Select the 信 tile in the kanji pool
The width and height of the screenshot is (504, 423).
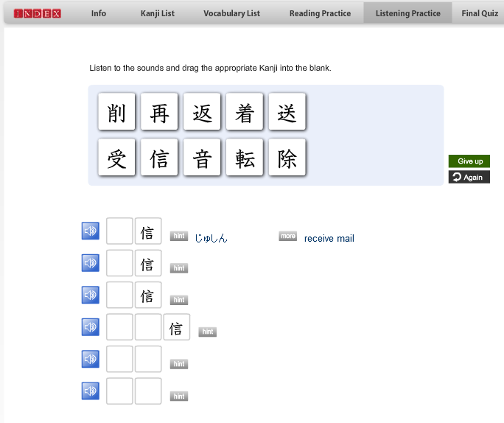coord(159,157)
